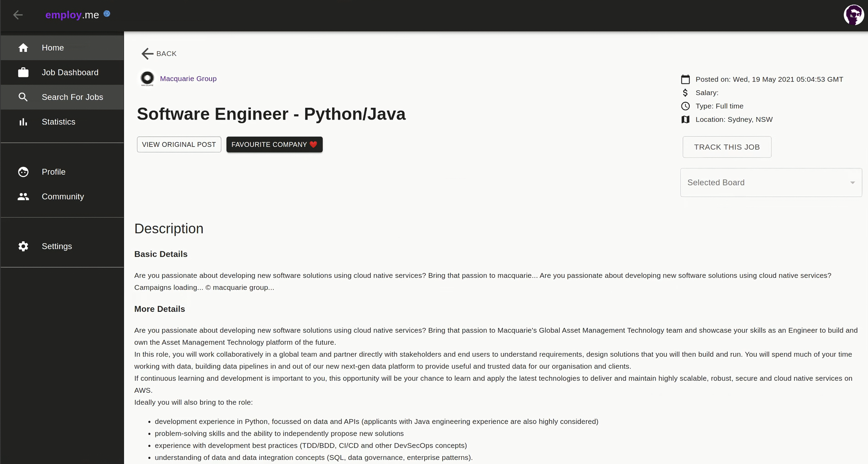Click the Macquarie Group company logo
Image resolution: width=868 pixels, height=464 pixels.
(147, 78)
